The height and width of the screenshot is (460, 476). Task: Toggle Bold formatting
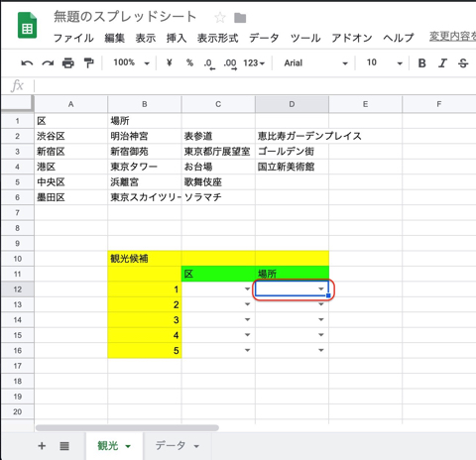[x=421, y=62]
